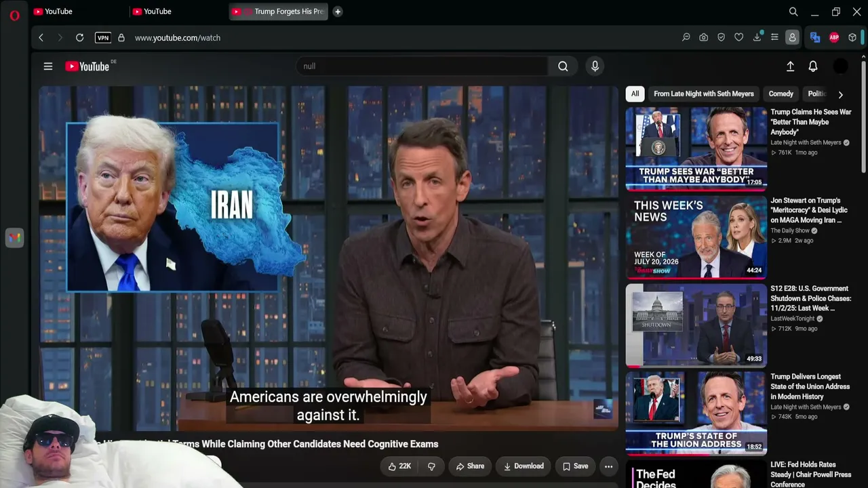The height and width of the screenshot is (488, 868).
Task: Add page to bookmarks with heart
Action: click(739, 38)
